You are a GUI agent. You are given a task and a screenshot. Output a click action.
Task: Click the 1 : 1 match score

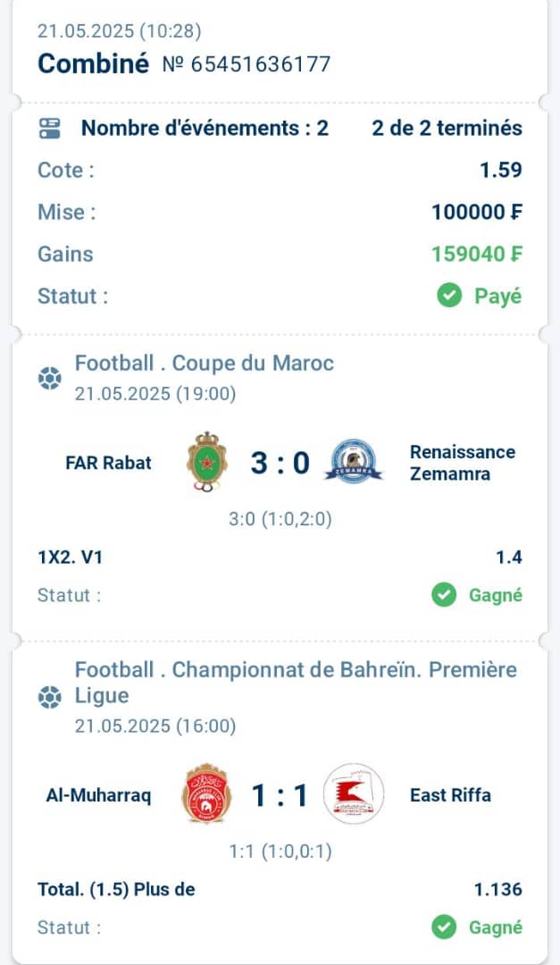(x=280, y=795)
